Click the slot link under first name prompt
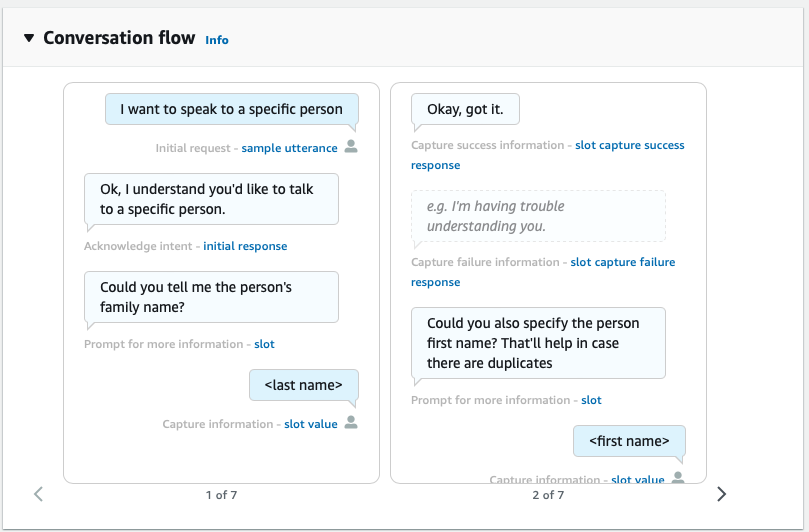 click(591, 400)
